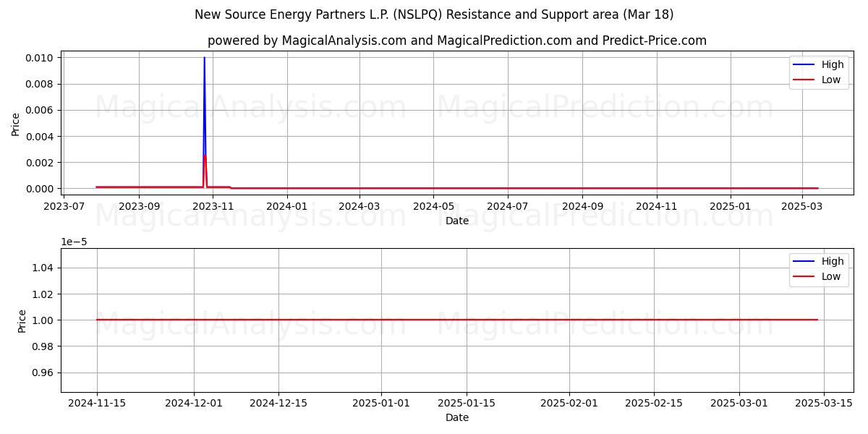Click the 2024-12-01 tick label
The width and height of the screenshot is (868, 434).
pos(194,403)
